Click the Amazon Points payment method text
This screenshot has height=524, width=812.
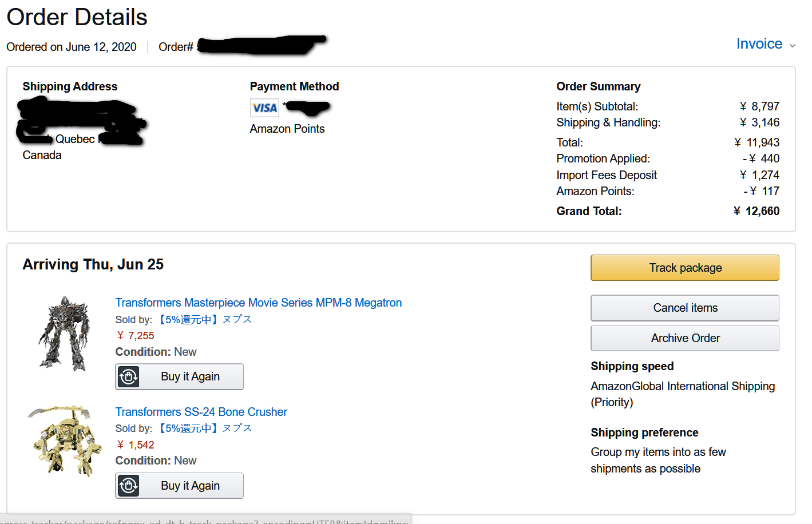(x=287, y=129)
